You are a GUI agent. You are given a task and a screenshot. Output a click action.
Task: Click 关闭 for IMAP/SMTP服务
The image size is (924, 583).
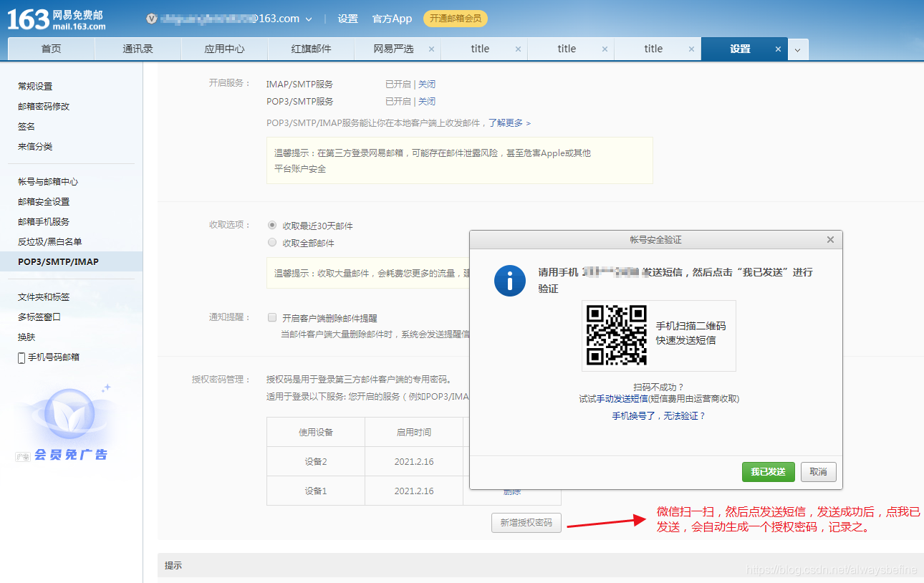[427, 84]
